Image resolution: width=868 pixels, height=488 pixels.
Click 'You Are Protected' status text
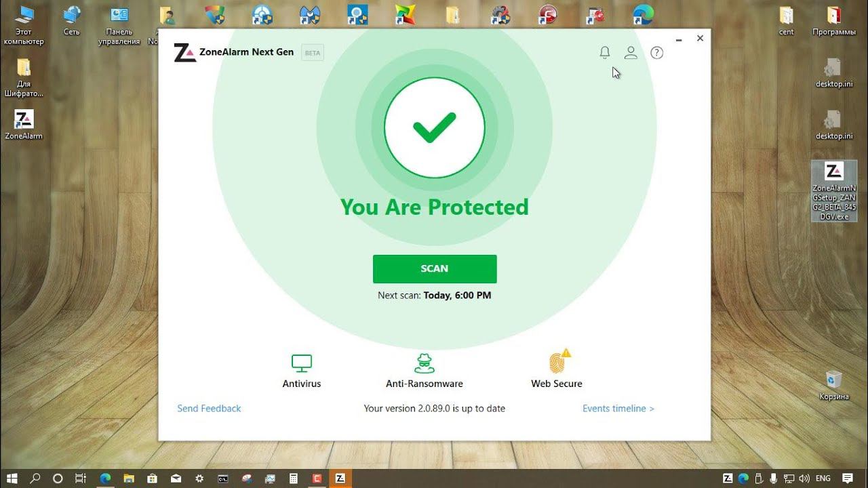click(x=435, y=207)
